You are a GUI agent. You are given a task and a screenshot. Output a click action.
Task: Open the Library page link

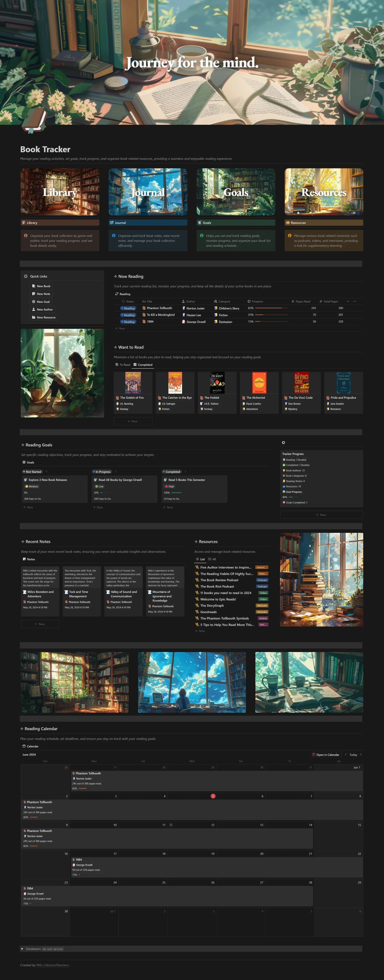[x=60, y=223]
